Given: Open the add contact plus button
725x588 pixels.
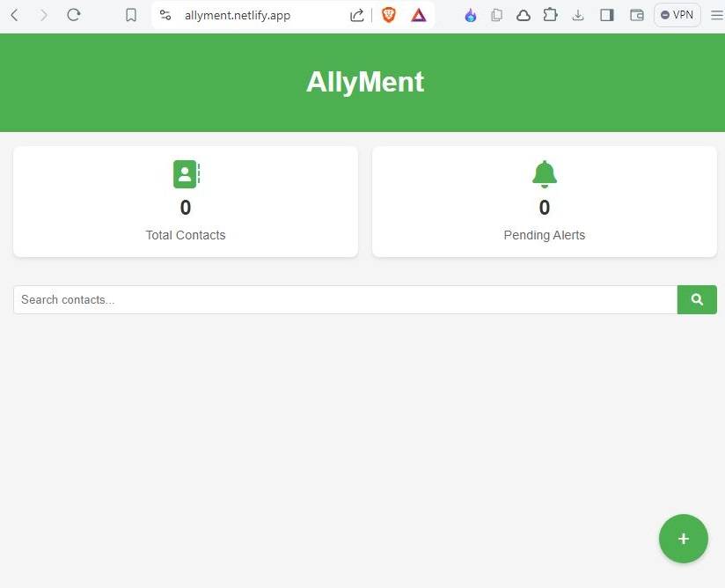Looking at the screenshot, I should click(x=684, y=538).
